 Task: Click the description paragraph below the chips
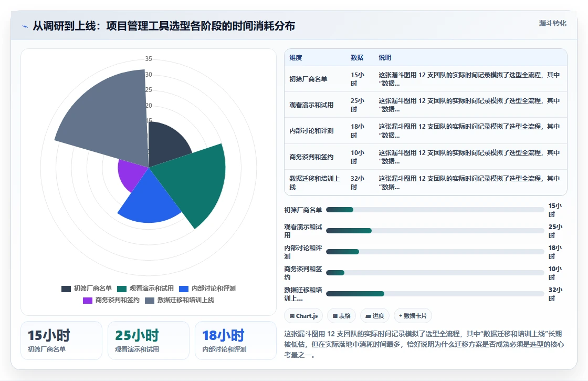424,344
